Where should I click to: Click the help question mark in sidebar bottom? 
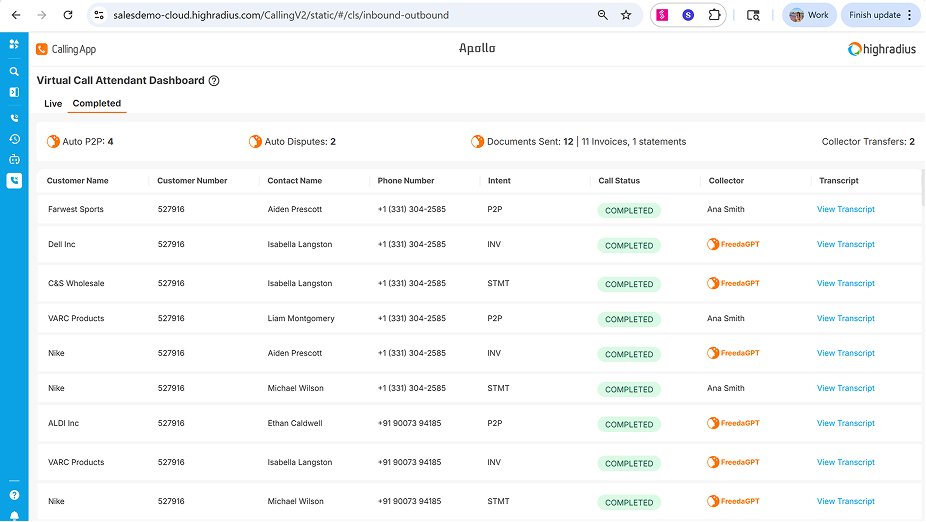coord(14,495)
